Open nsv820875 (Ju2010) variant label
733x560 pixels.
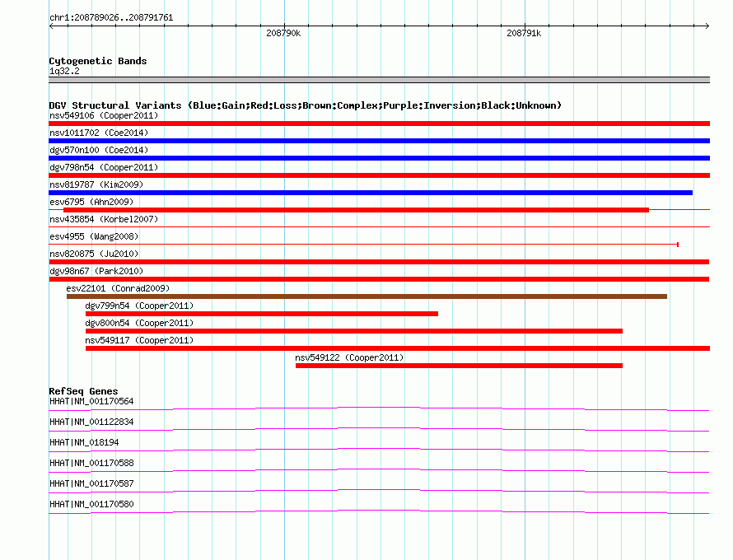click(x=94, y=254)
